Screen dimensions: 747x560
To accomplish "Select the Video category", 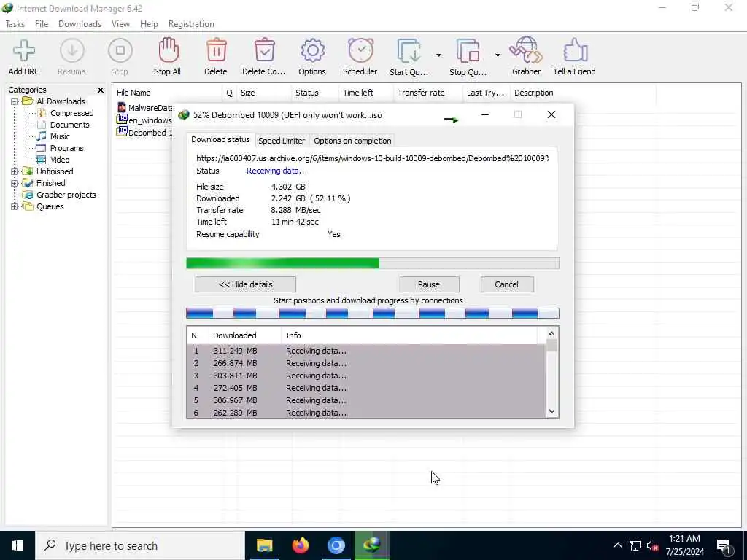I will coord(60,160).
